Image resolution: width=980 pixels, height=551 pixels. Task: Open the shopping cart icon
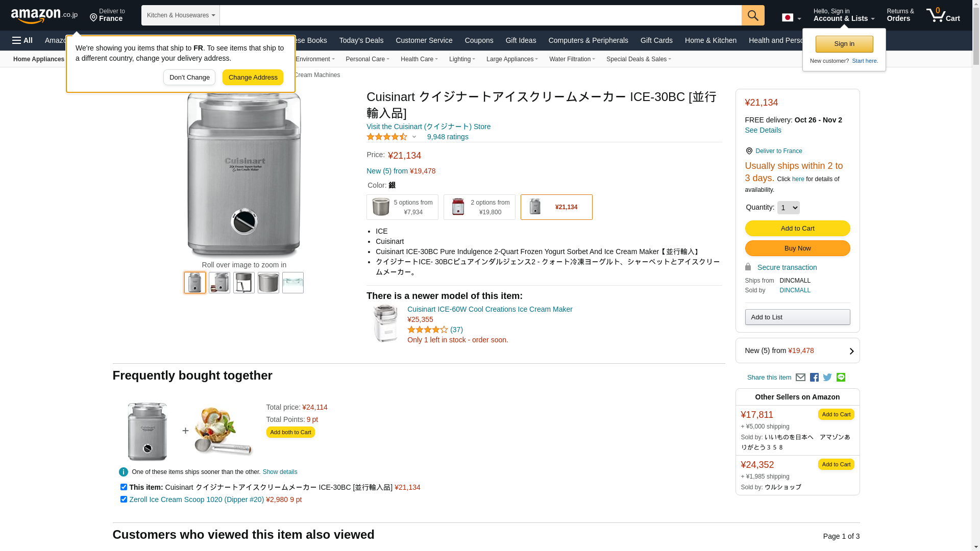(x=943, y=15)
